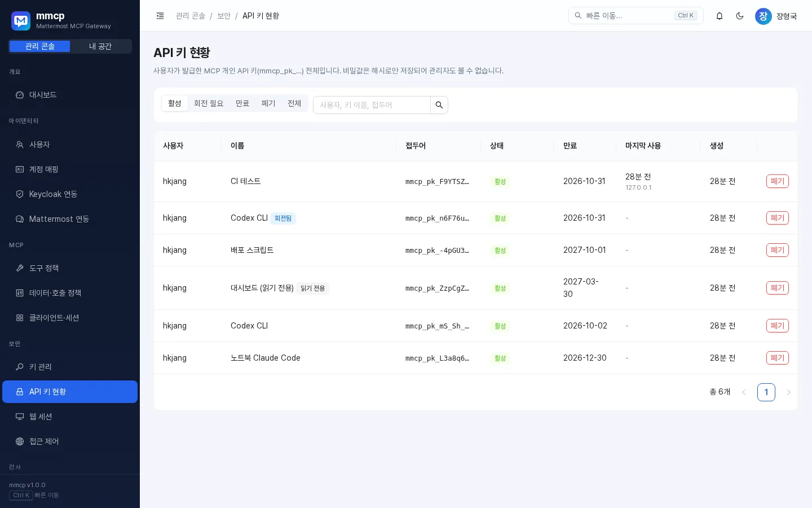
Task: Open 도구 정책 page
Action: coord(70,268)
